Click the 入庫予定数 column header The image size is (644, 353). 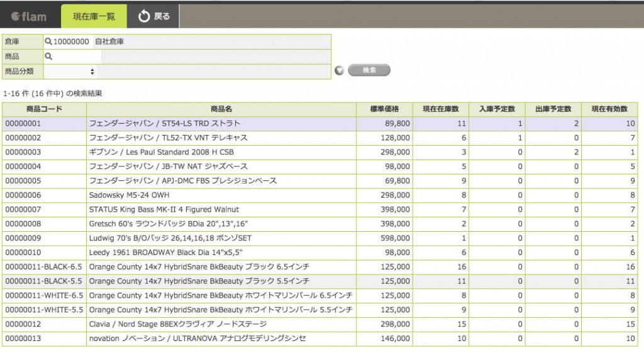pos(497,109)
